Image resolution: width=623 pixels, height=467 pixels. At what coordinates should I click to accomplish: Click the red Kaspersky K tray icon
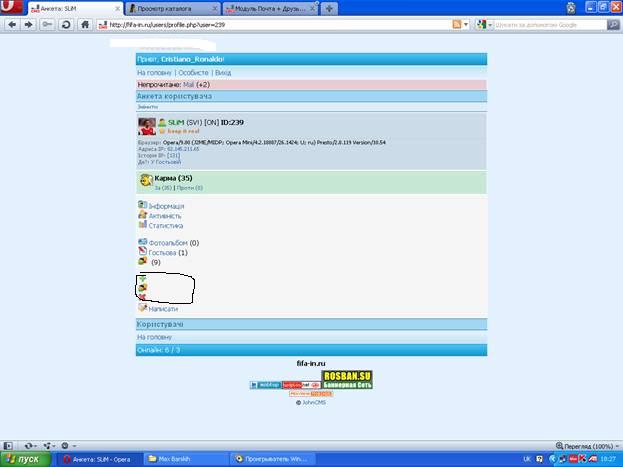(582, 459)
